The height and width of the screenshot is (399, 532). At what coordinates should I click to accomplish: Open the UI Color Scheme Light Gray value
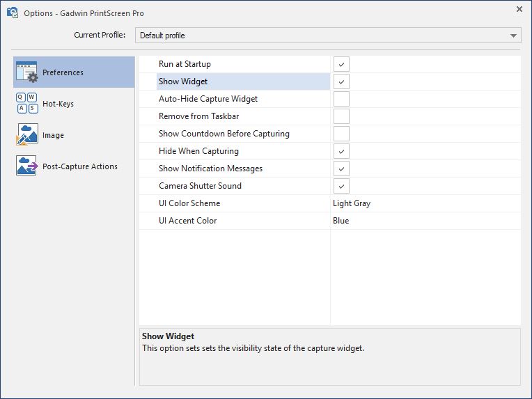coord(352,203)
